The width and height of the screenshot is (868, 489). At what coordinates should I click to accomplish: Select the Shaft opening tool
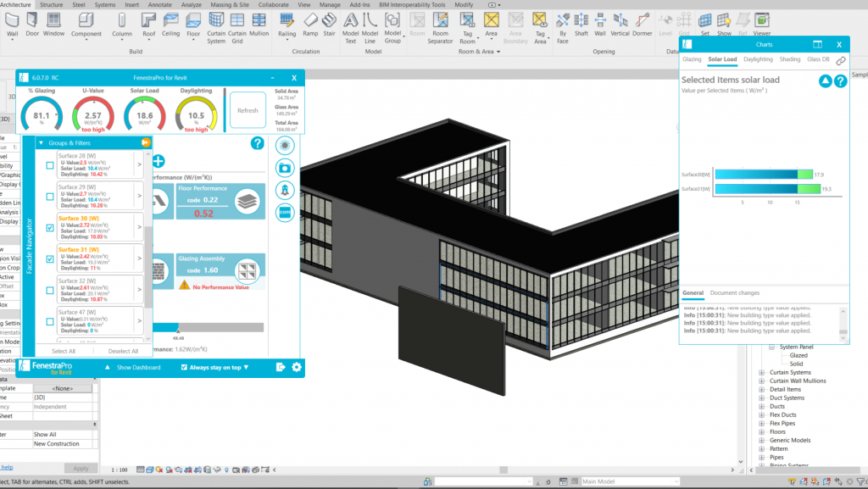coord(581,25)
